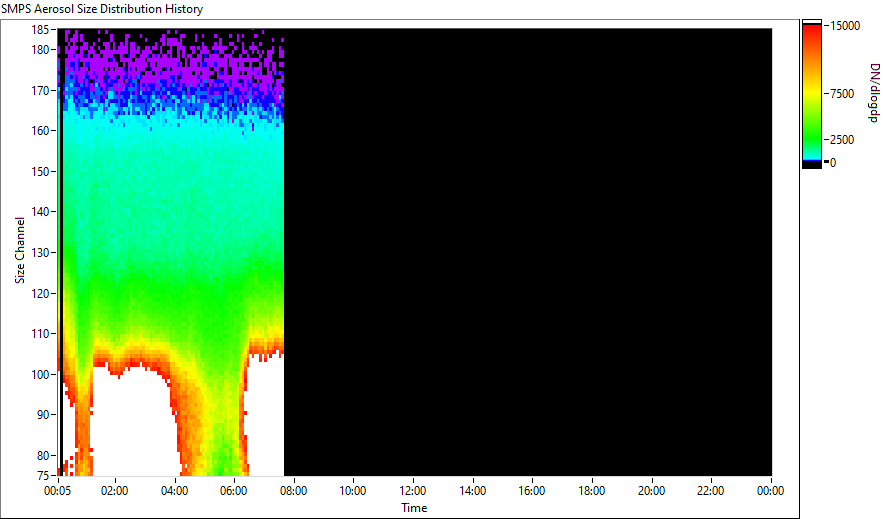The image size is (884, 519).
Task: Click the Time axis label
Action: coord(414,508)
